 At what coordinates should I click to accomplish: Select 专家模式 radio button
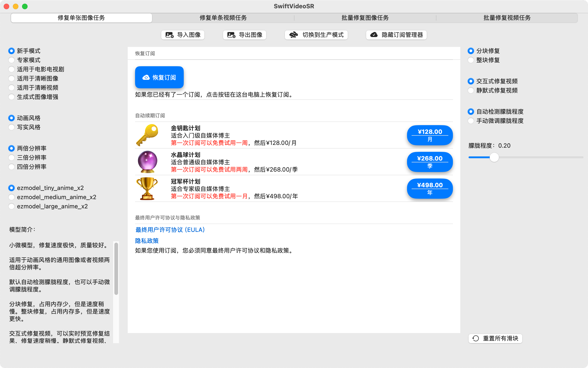tap(11, 60)
